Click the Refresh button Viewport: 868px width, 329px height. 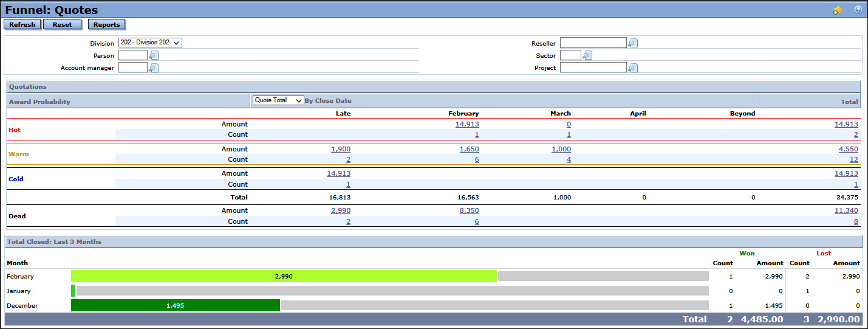22,24
